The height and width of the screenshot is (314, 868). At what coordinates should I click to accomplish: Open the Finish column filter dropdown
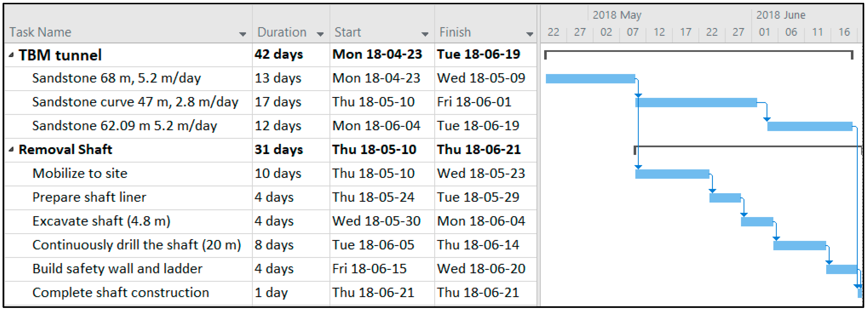point(529,34)
